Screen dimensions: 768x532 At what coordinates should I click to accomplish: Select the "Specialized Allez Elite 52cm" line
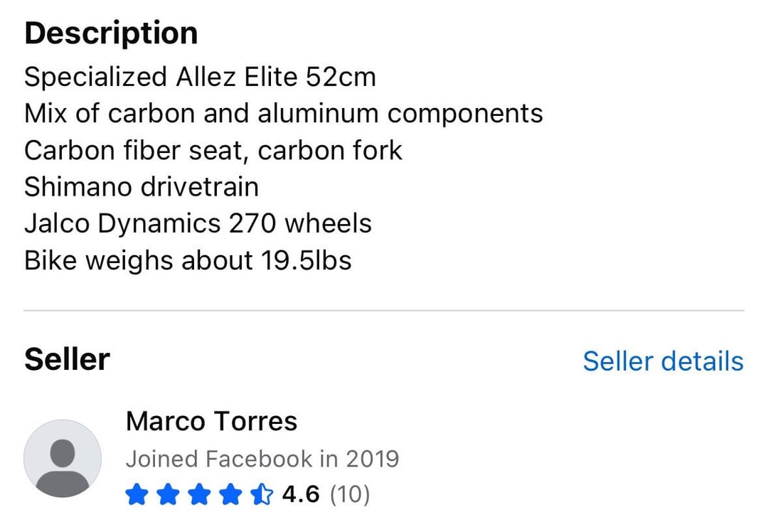[x=200, y=77]
